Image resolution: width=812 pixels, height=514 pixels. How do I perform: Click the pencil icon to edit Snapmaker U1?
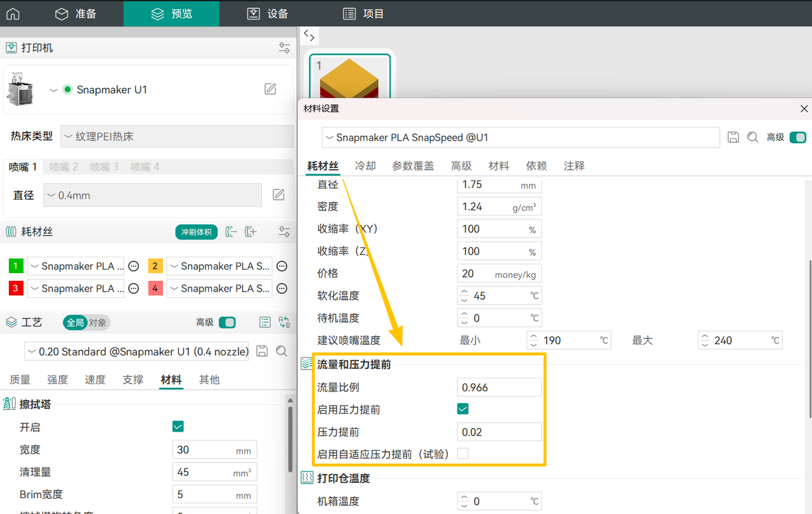[x=270, y=89]
